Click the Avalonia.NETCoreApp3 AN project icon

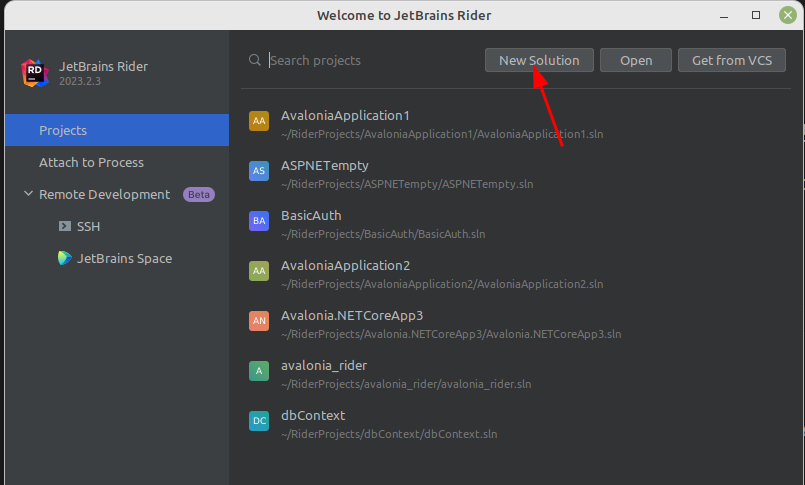pyautogui.click(x=259, y=321)
